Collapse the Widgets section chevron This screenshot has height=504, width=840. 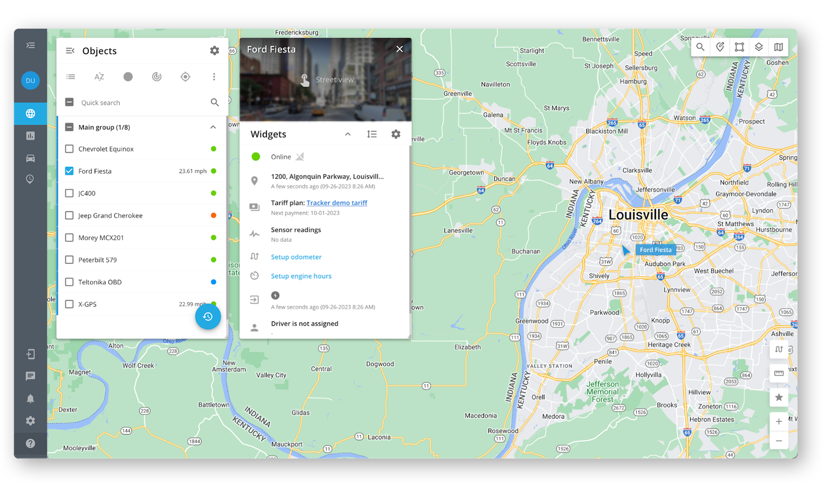[x=348, y=134]
